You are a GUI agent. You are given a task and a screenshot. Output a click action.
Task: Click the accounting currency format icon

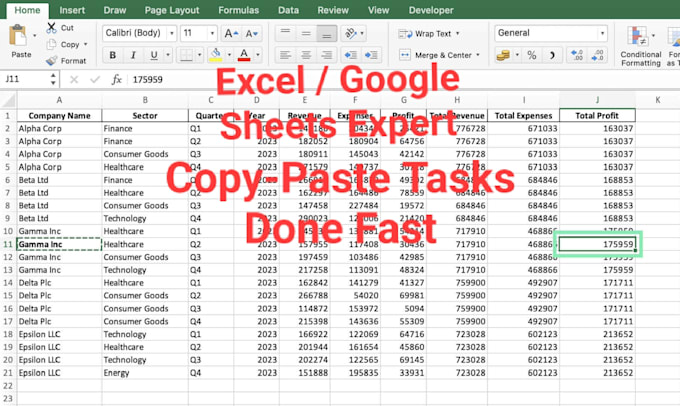coord(503,55)
